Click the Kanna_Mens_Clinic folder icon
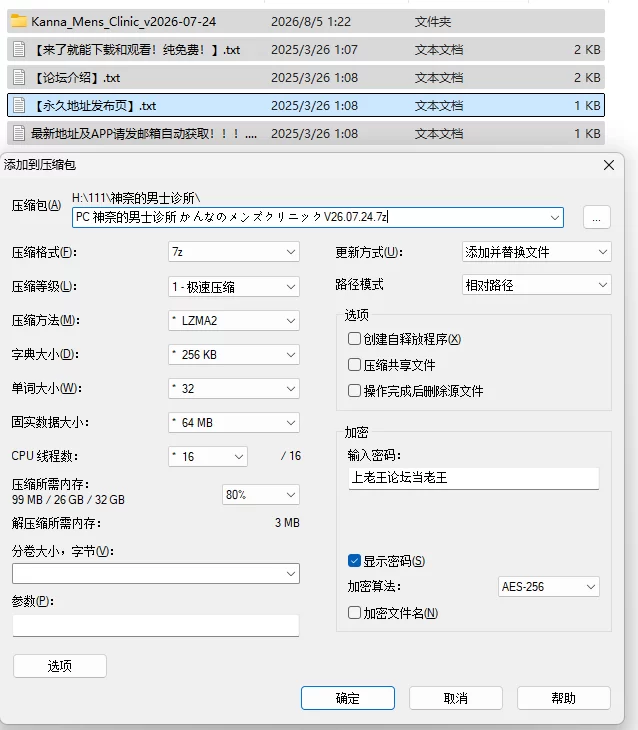This screenshot has height=730, width=638. 19,21
